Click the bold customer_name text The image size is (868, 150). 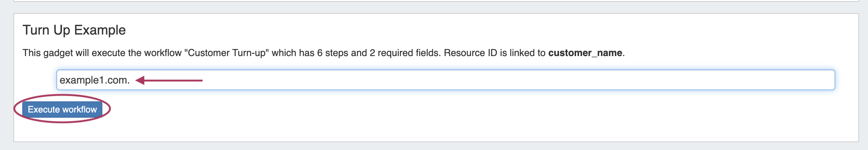585,53
